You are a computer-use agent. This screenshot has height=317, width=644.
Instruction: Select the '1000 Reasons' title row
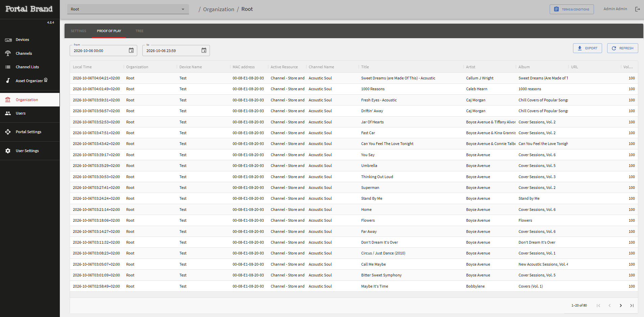click(x=373, y=89)
